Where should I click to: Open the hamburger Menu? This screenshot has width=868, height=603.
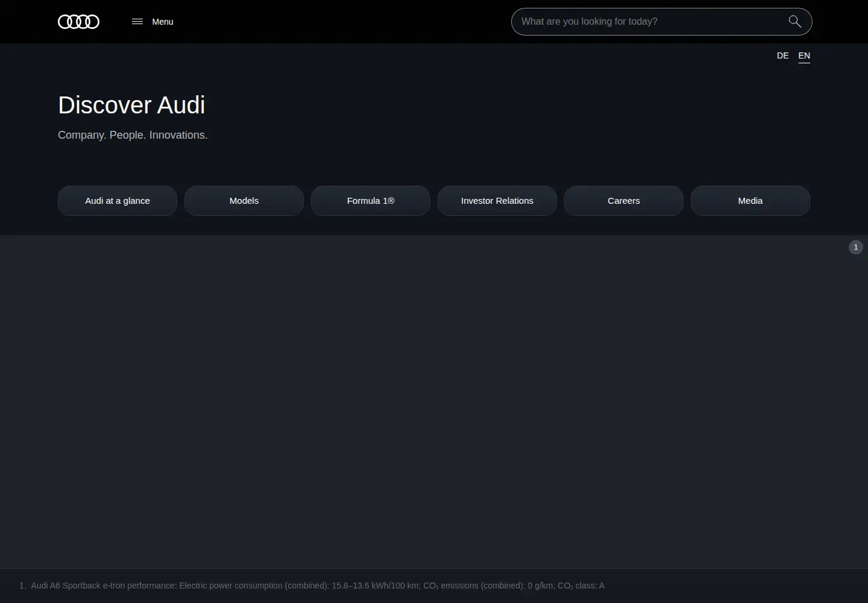pyautogui.click(x=153, y=22)
